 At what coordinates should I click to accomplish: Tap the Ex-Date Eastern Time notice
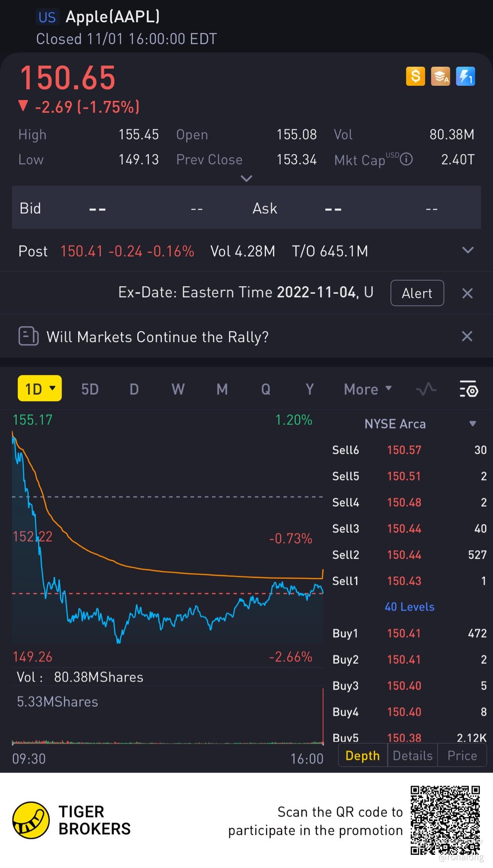(x=245, y=292)
